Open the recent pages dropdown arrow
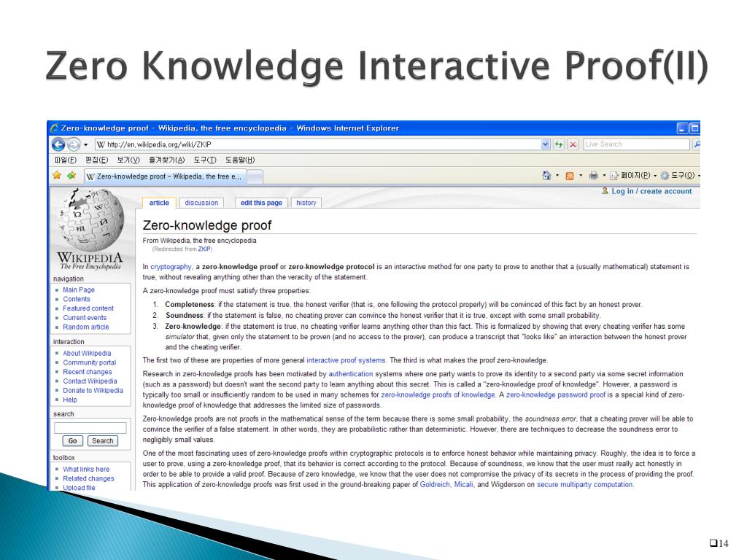 (86, 145)
